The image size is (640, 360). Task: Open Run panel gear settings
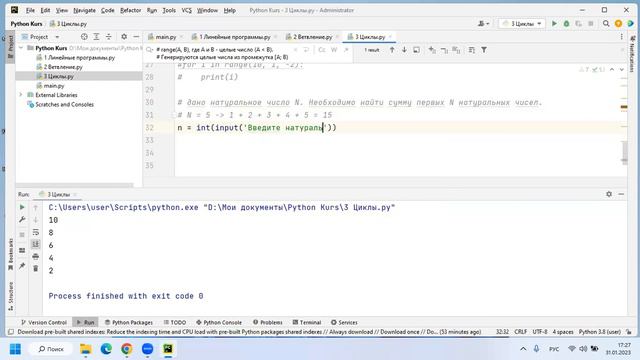coord(609,194)
